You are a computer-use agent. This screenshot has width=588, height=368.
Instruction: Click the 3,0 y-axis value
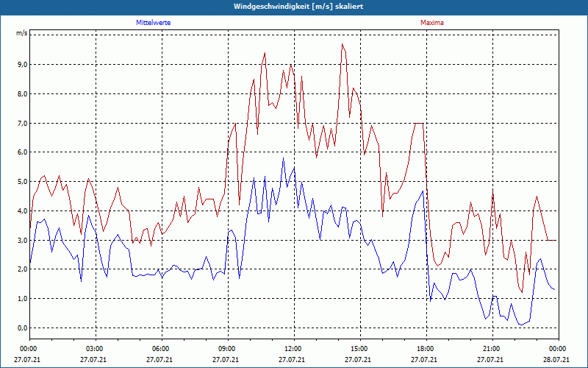pyautogui.click(x=22, y=240)
